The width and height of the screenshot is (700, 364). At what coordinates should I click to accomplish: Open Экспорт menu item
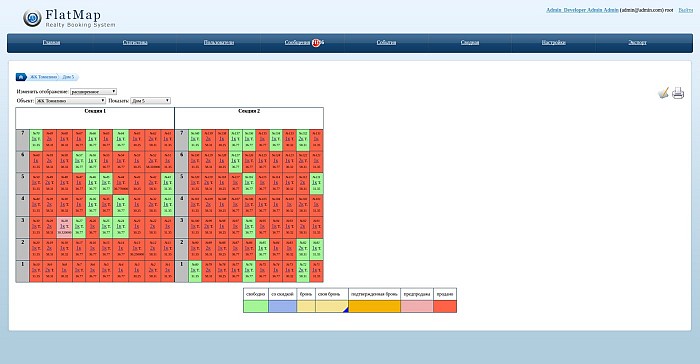[x=638, y=42]
